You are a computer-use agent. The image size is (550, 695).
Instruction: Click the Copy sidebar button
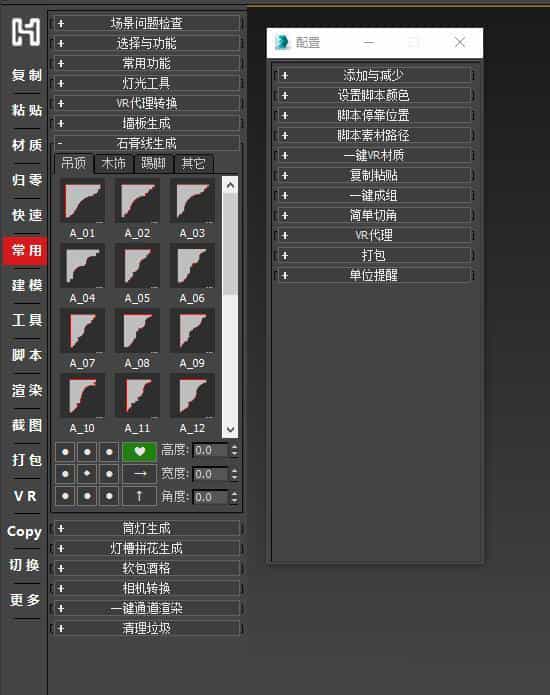(24, 531)
